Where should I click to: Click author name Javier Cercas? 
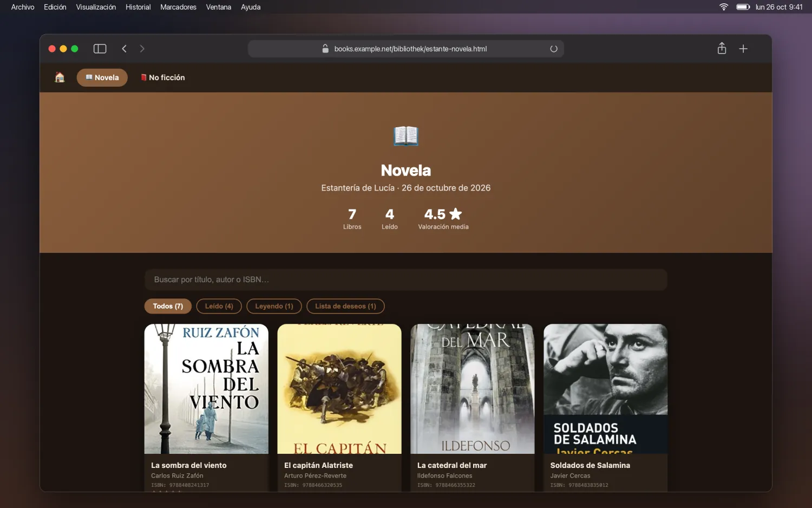tap(570, 476)
